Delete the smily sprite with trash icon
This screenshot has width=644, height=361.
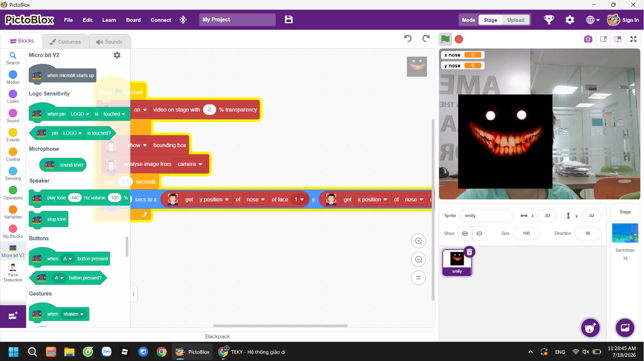470,252
